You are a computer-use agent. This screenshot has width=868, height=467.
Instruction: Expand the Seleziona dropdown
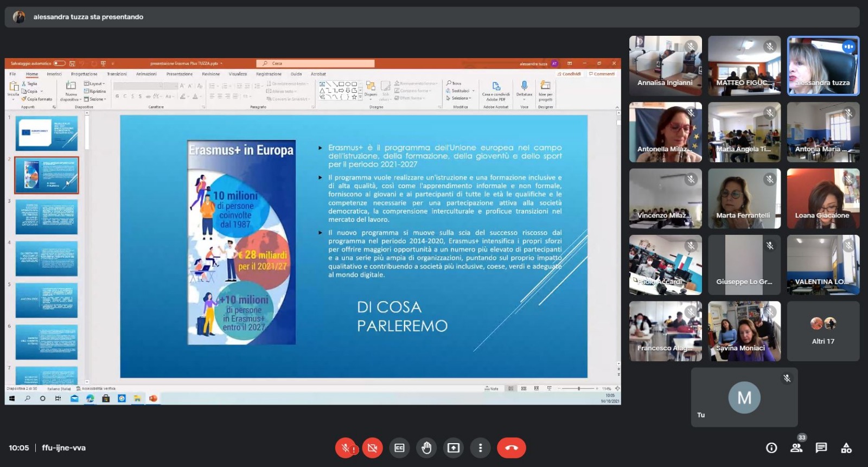(470, 98)
